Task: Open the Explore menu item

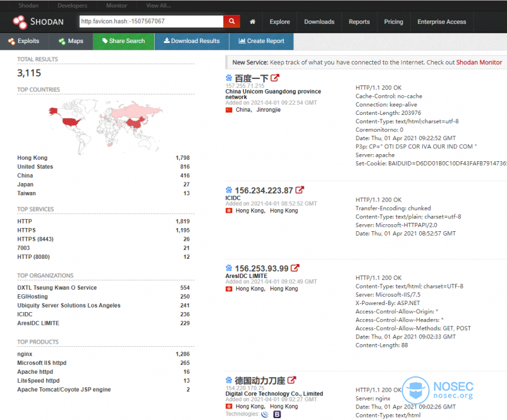Action: click(x=280, y=22)
